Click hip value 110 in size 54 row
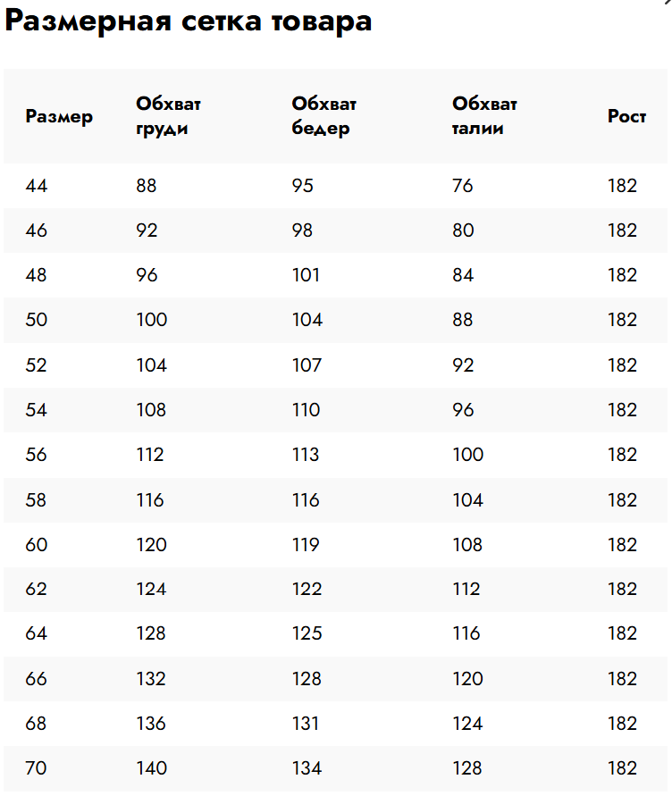 click(x=306, y=410)
